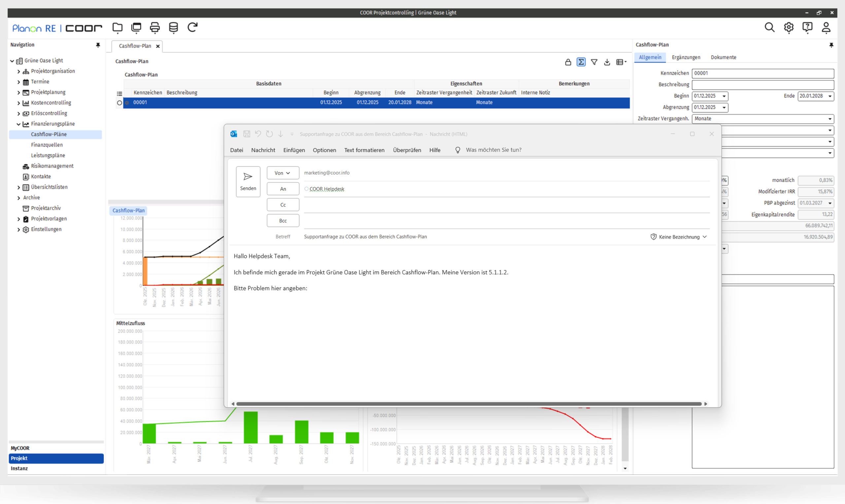Click the refresh icon in top toolbar
This screenshot has width=845, height=504.
click(x=192, y=27)
